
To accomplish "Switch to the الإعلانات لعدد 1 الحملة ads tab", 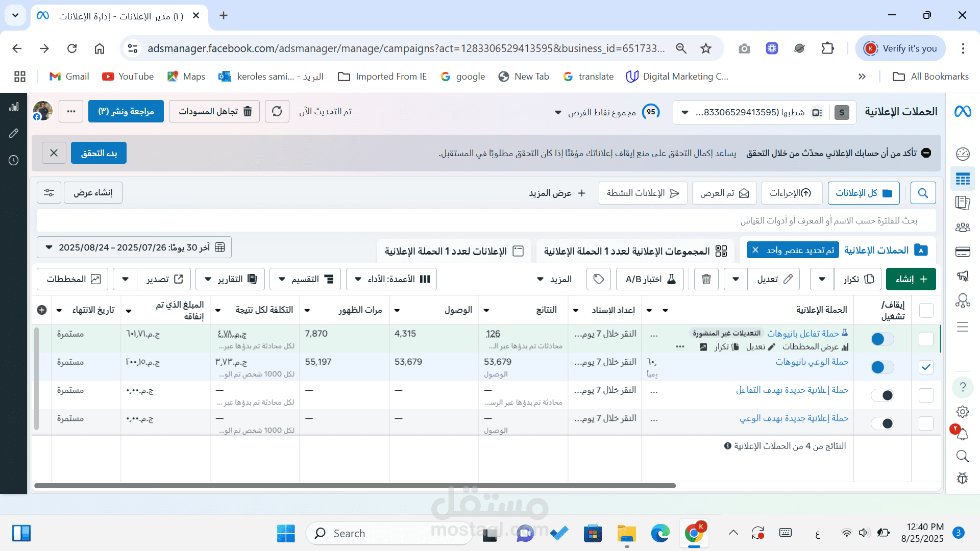I will coord(454,251).
